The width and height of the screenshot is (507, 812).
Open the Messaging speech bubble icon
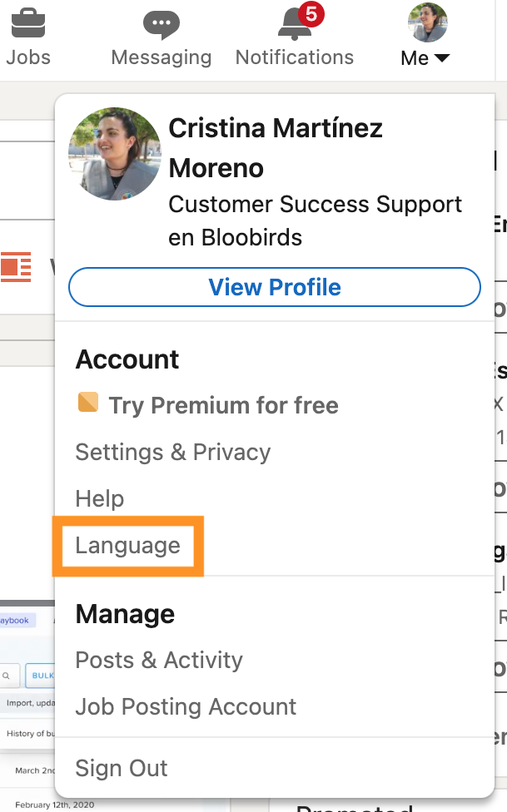click(162, 25)
